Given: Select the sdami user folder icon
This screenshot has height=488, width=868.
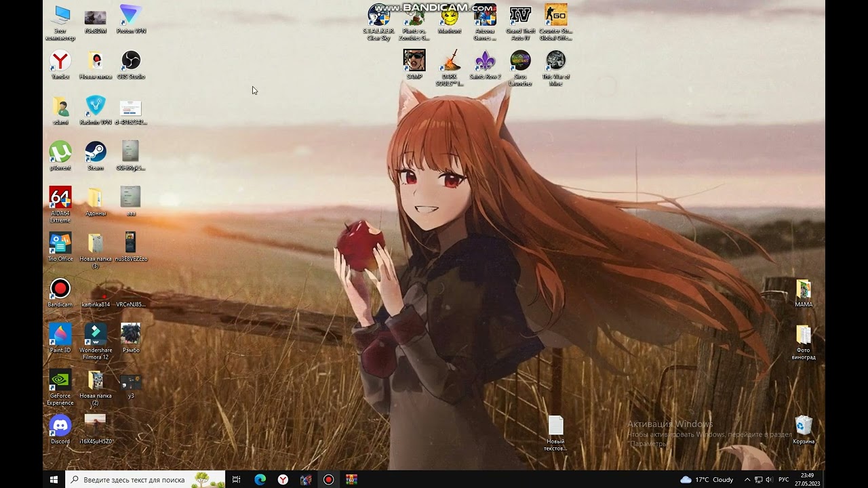Looking at the screenshot, I should point(60,110).
